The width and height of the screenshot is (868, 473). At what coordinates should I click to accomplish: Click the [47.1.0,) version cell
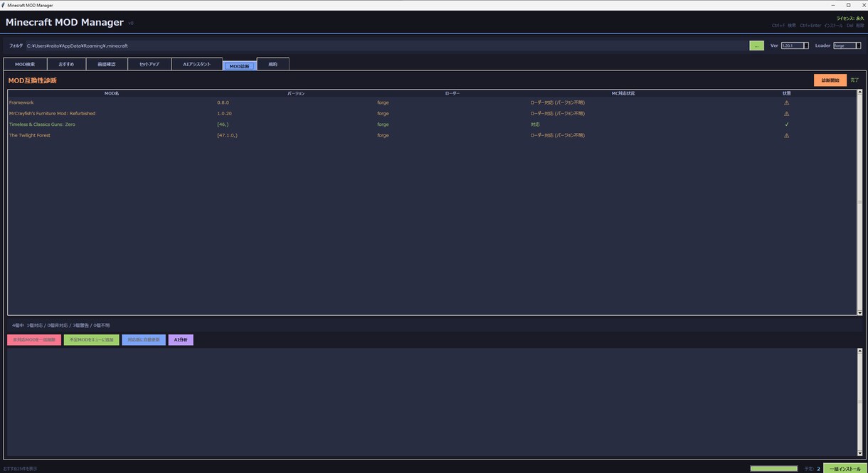[x=228, y=135]
